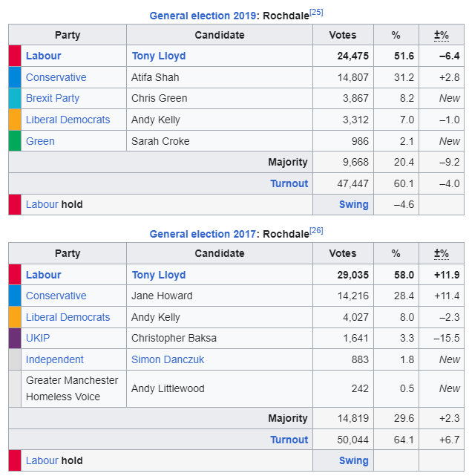Image resolution: width=469 pixels, height=476 pixels.
Task: Click Labour hold link in 2019 table
Action: [42, 204]
